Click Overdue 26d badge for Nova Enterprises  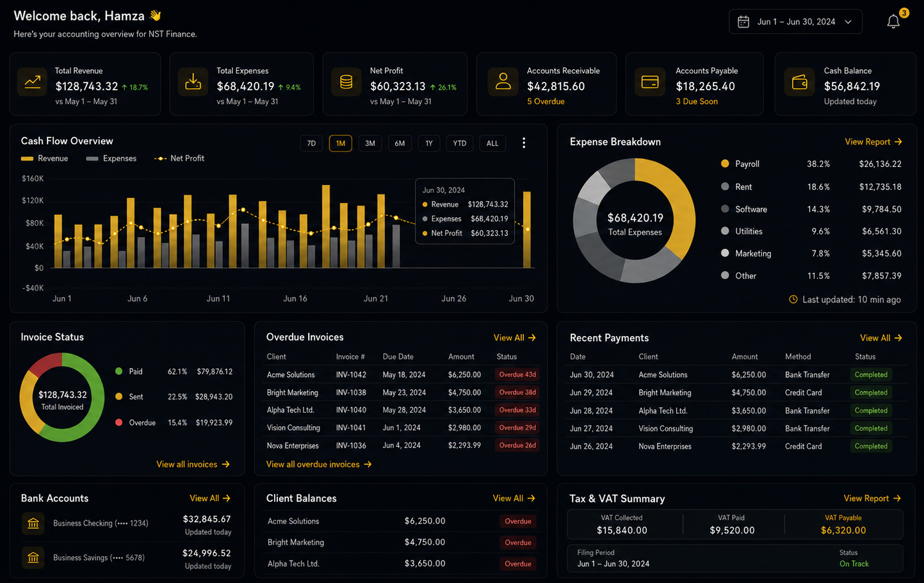pyautogui.click(x=517, y=445)
